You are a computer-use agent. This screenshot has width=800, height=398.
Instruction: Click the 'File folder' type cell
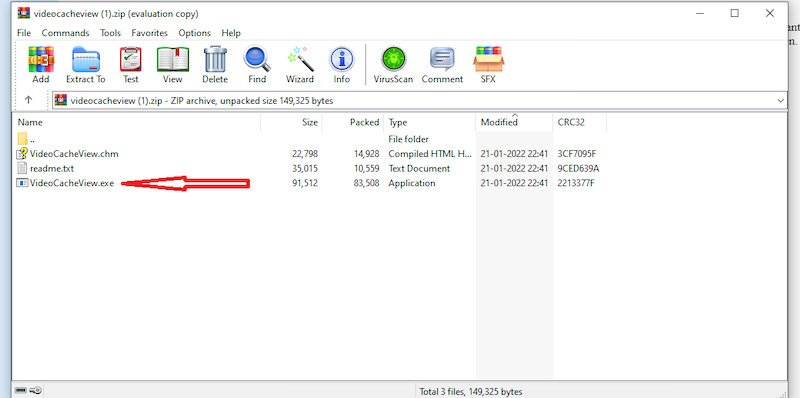(408, 139)
